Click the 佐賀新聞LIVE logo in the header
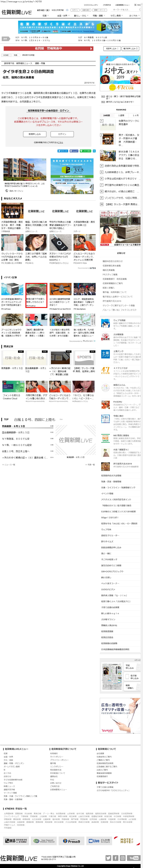This screenshot has width=143, height=868. point(17,12)
